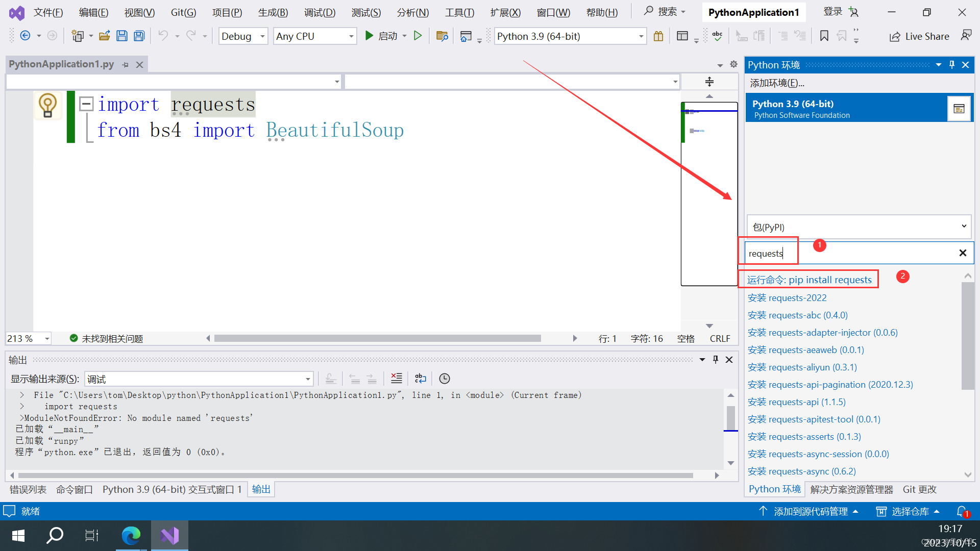
Task: Close the PythonApplication1.py tab
Action: 139,65
